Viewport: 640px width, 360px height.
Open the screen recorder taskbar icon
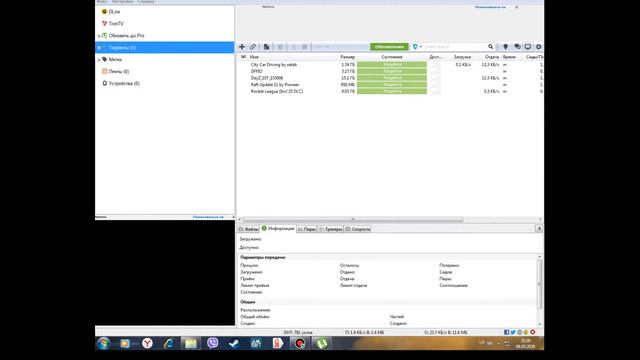[300, 343]
